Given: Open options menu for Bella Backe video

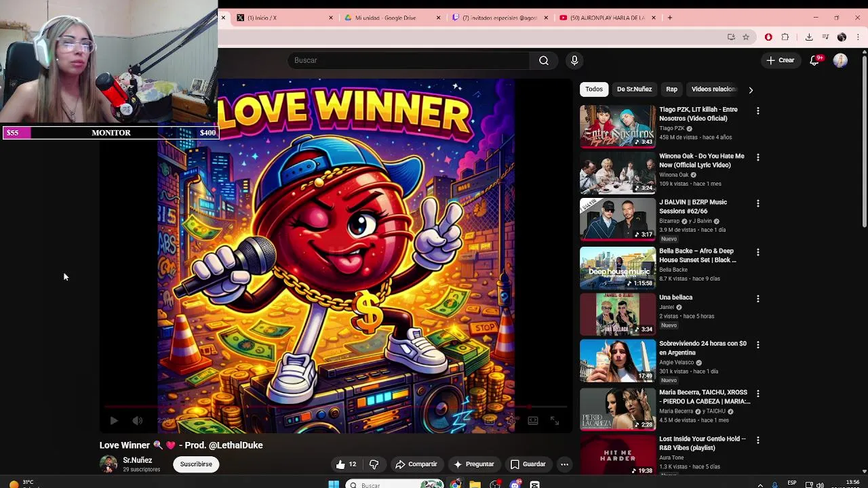Looking at the screenshot, I should pos(757,252).
